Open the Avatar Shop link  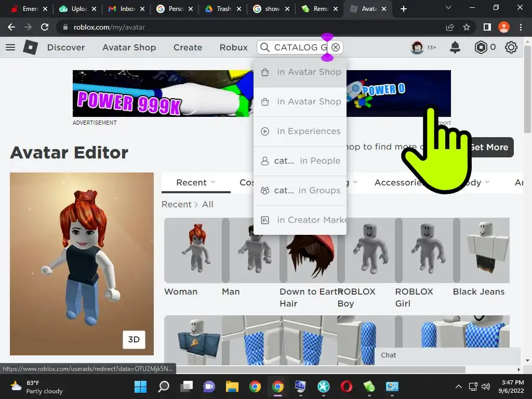point(129,47)
